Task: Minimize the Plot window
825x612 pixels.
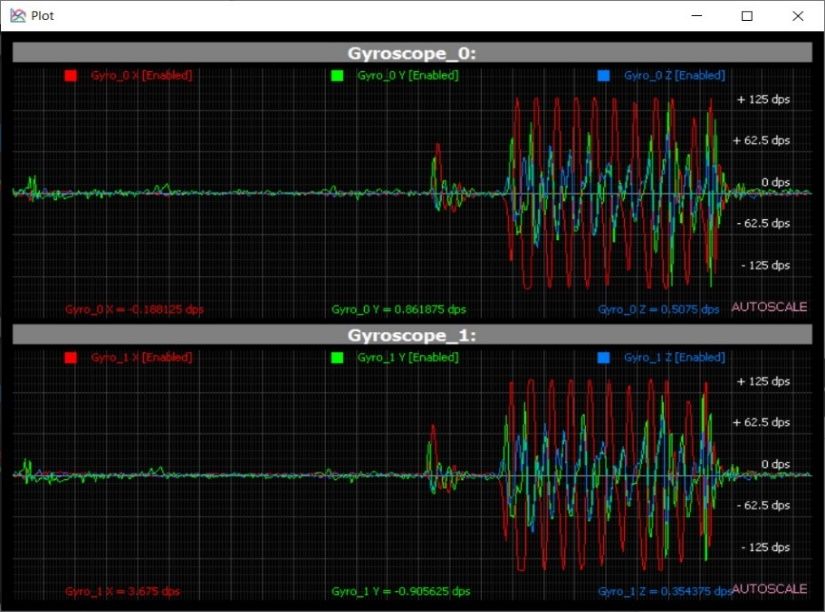Action: click(x=697, y=16)
